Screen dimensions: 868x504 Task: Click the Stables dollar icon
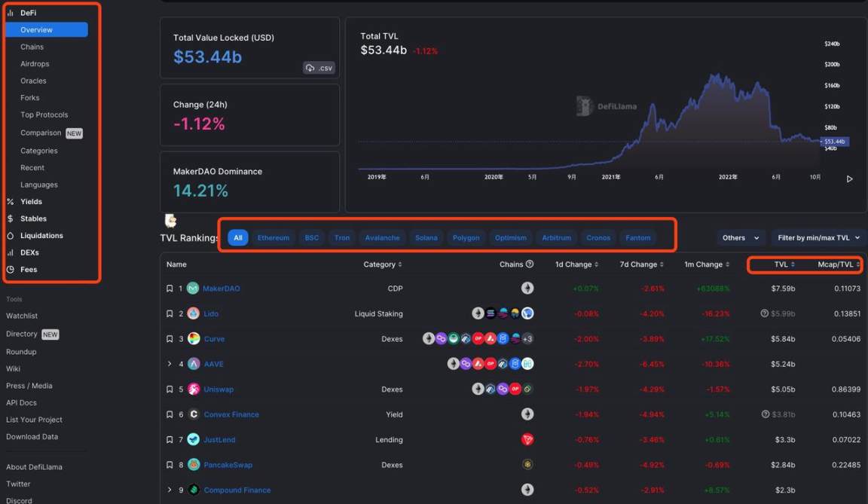(10, 218)
